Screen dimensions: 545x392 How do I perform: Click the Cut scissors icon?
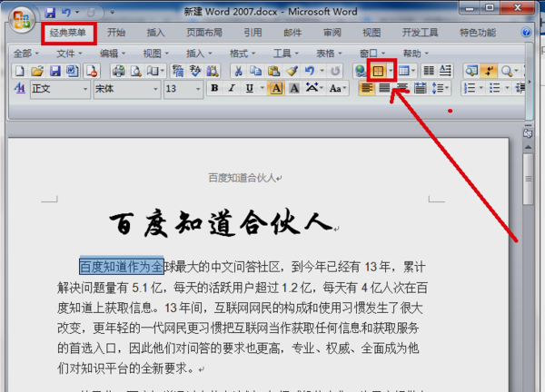(238, 71)
